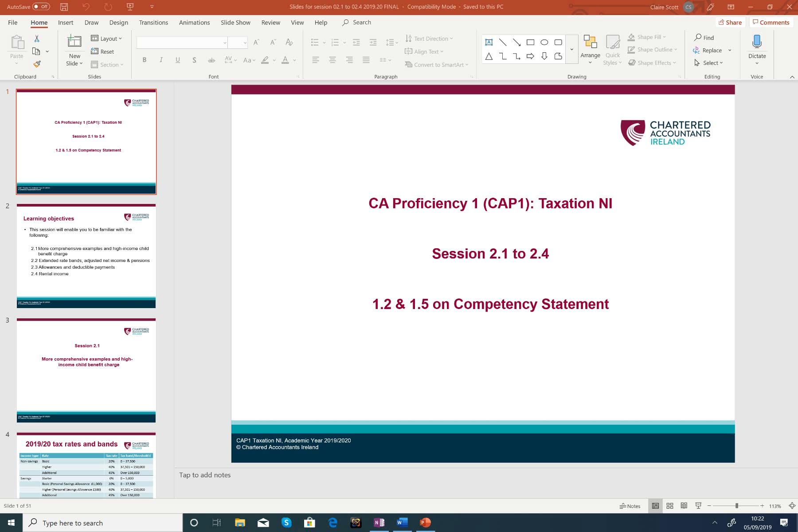Open the Select dropdown in Editing
The image size is (798, 532).
709,63
